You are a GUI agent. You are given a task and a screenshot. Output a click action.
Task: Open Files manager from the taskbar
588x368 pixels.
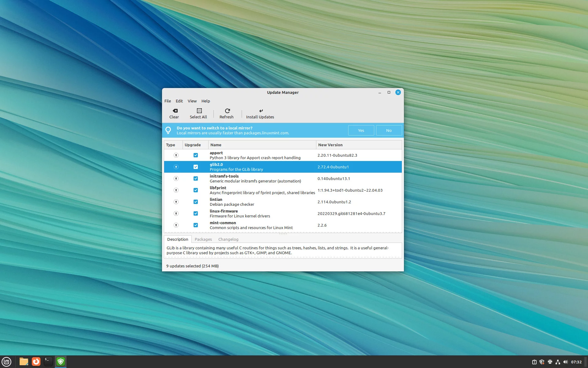point(24,362)
